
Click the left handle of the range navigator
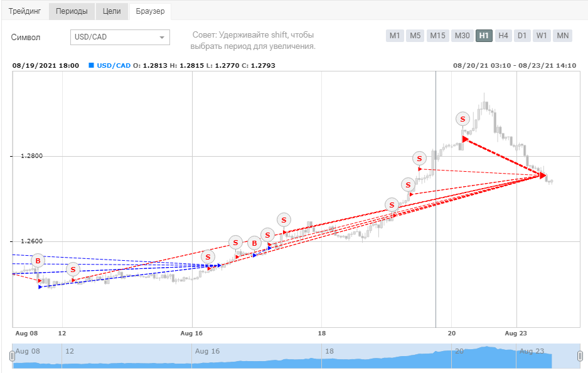click(x=12, y=355)
